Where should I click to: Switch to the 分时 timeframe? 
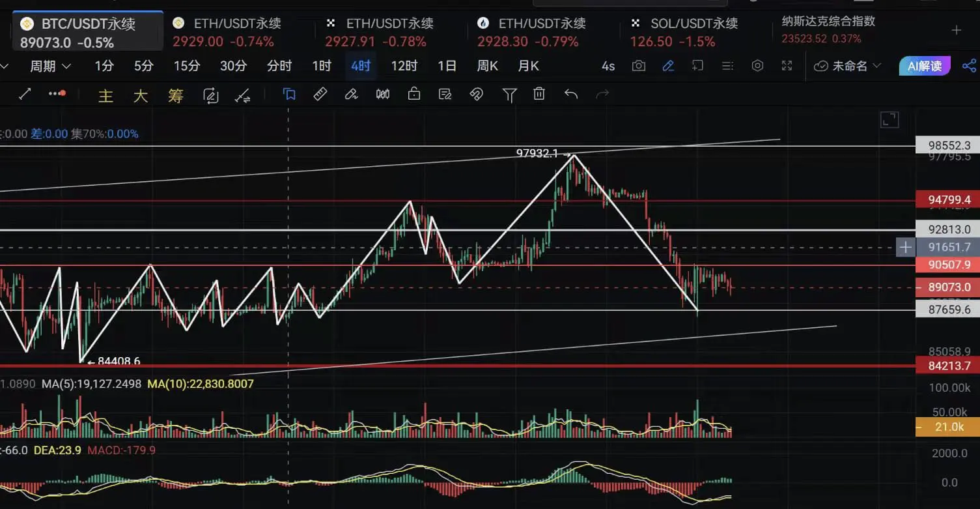(279, 66)
